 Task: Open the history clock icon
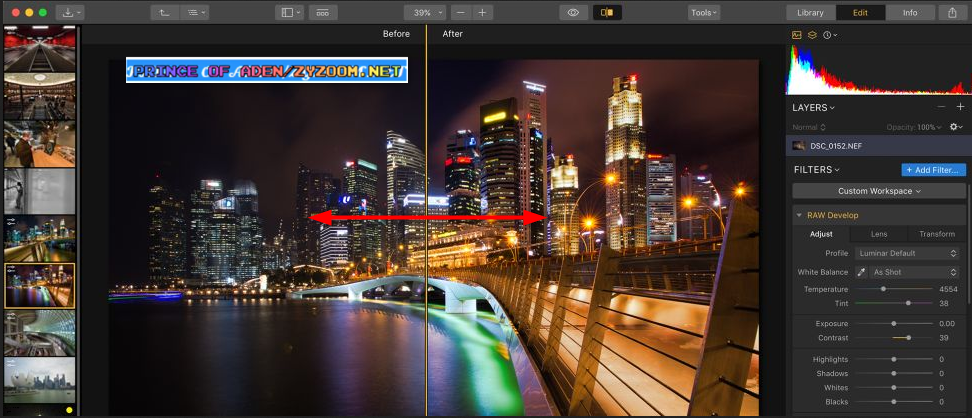pyautogui.click(x=830, y=35)
